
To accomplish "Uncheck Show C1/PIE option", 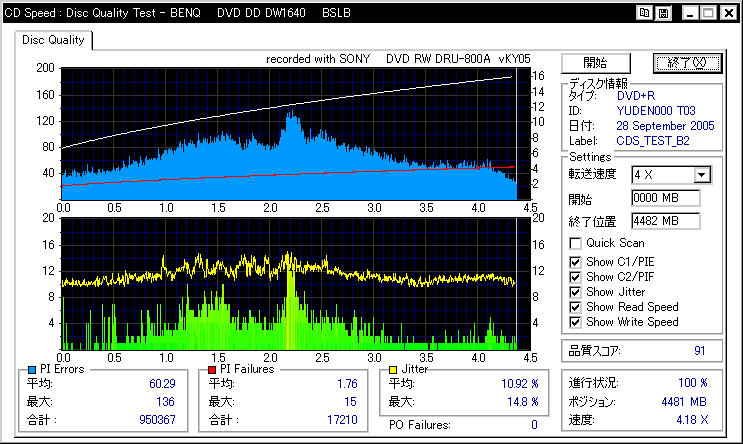I will (x=575, y=262).
